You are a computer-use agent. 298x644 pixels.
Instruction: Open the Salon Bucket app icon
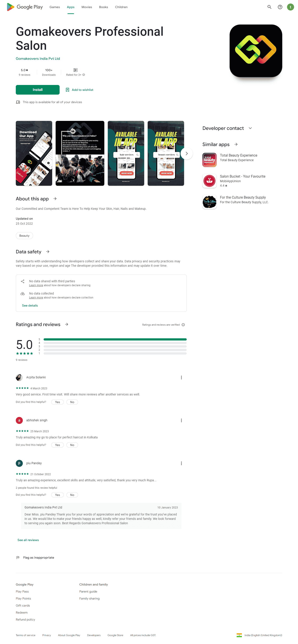[209, 181]
